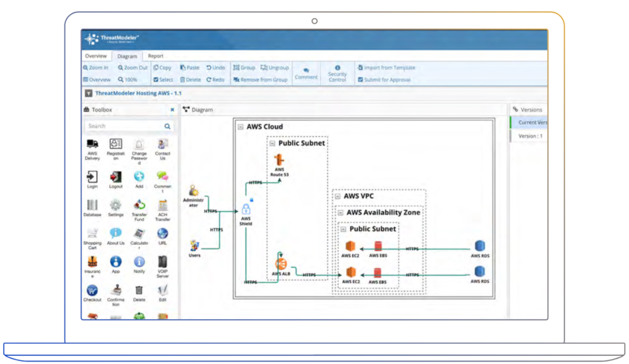Pick the Add toolbox icon

point(139,176)
